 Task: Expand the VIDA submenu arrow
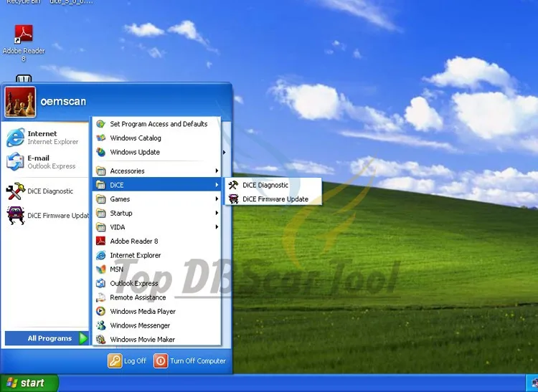click(217, 227)
